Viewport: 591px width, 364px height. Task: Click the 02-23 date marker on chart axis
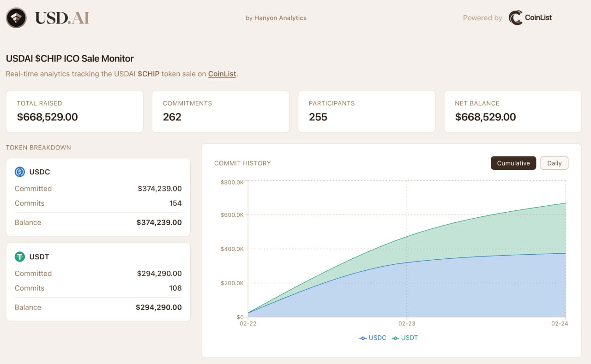[x=406, y=324]
